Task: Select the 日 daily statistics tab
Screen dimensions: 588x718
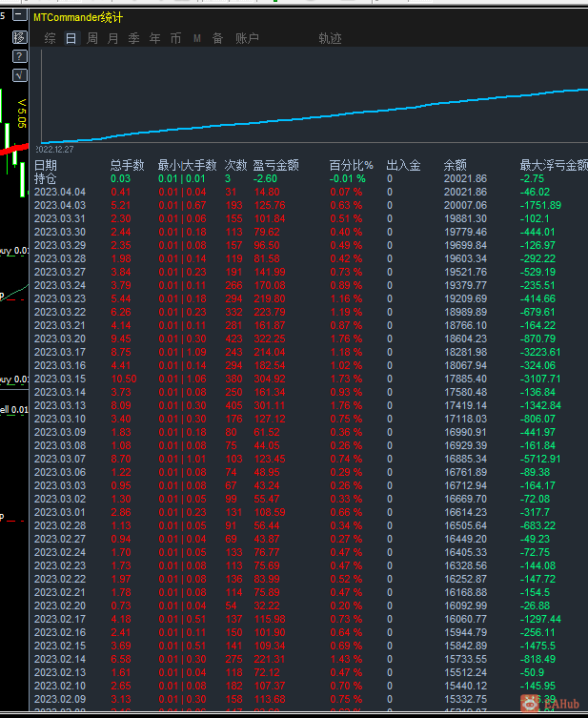Action: coord(71,38)
